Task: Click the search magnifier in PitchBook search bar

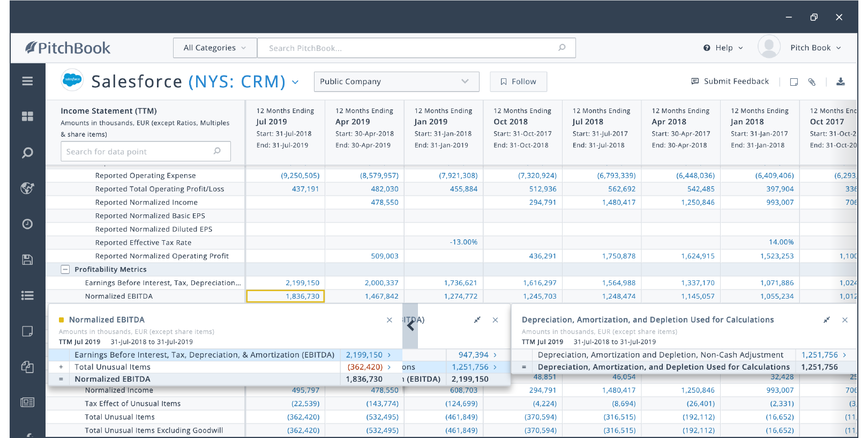Action: point(562,48)
